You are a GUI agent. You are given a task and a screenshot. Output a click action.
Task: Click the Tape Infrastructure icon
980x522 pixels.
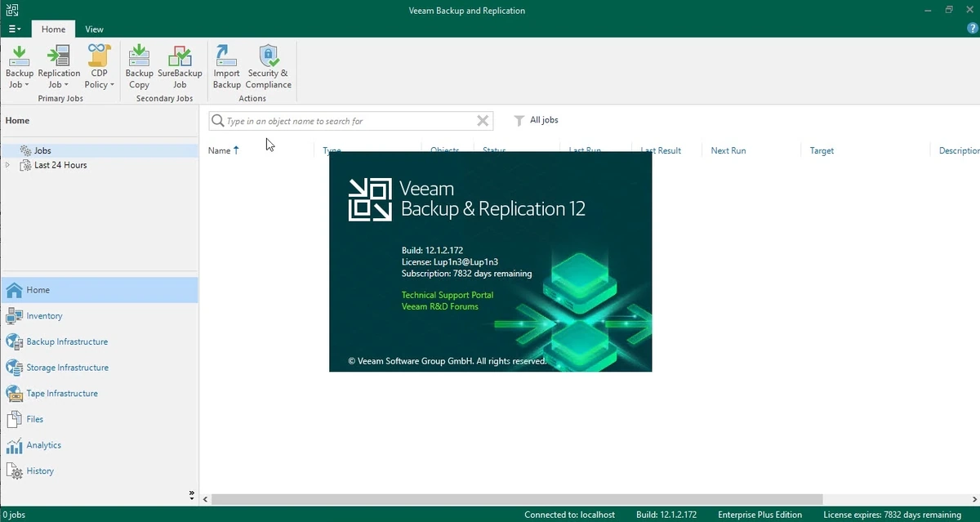coord(14,394)
